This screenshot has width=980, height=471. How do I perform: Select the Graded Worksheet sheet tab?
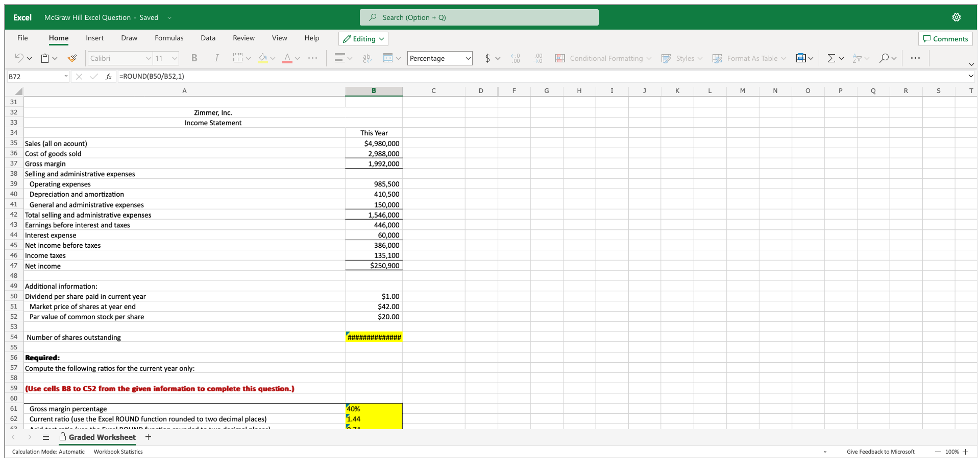pyautogui.click(x=97, y=437)
